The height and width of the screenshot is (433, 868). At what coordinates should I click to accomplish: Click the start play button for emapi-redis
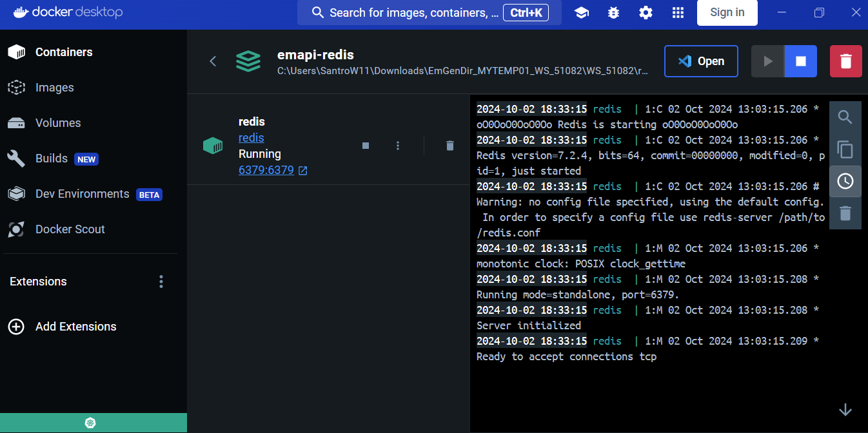tap(767, 61)
